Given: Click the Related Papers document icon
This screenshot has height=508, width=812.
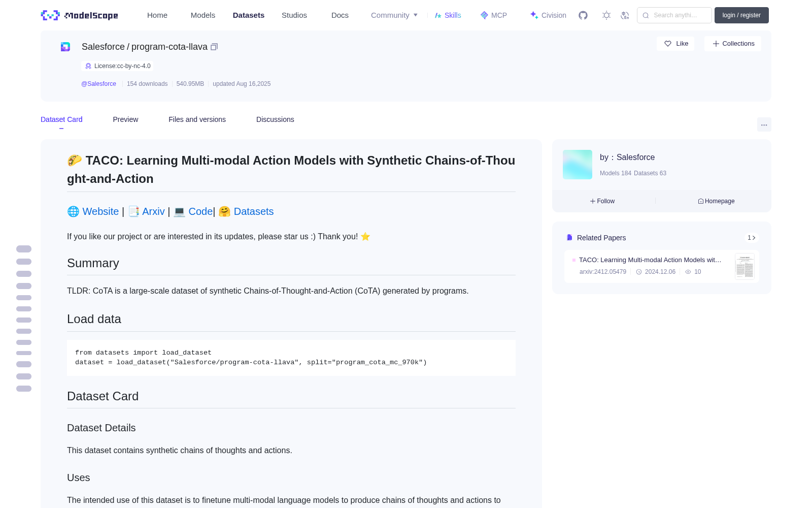Looking at the screenshot, I should click(x=569, y=238).
